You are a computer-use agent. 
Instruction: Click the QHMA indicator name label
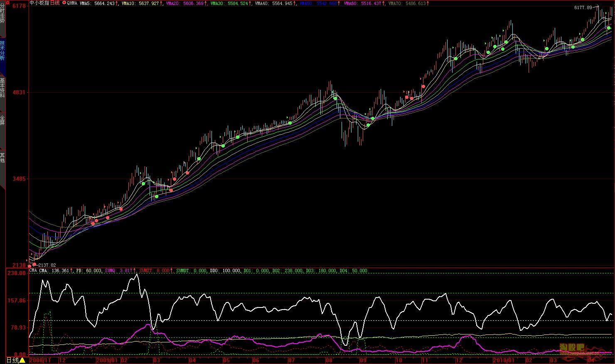coord(72,3)
